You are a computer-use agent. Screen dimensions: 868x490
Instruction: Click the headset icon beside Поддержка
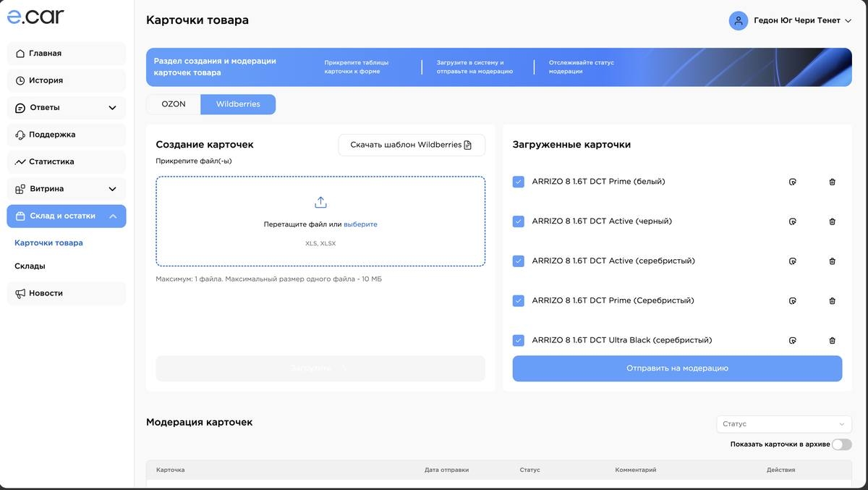pyautogui.click(x=20, y=135)
